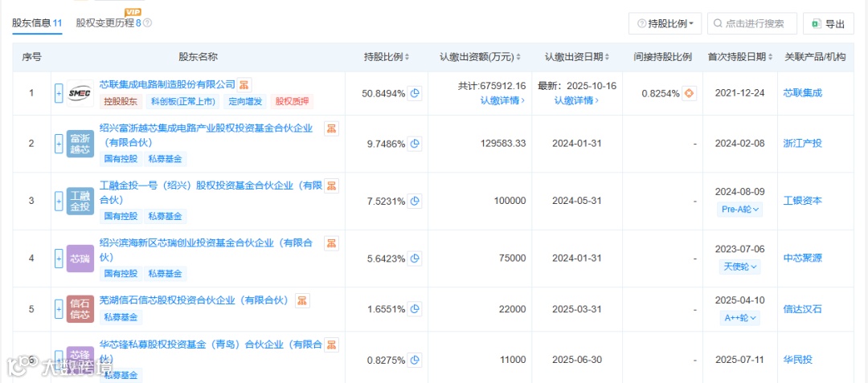Switch to 股权变更历程 tab
The height and width of the screenshot is (383, 868).
point(108,23)
